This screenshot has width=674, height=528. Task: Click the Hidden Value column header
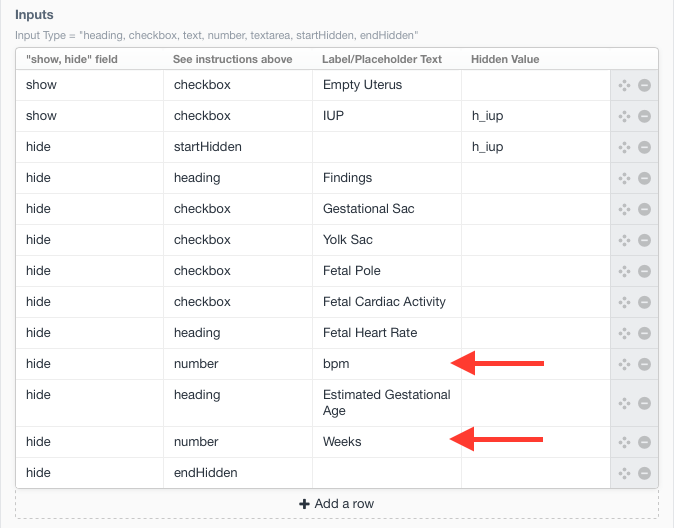505,59
